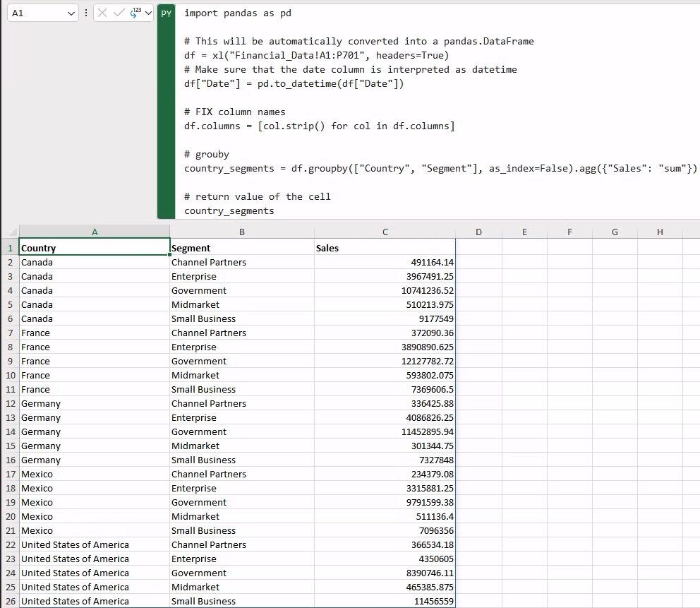Select column D header
This screenshot has height=608, width=700.
tap(478, 232)
